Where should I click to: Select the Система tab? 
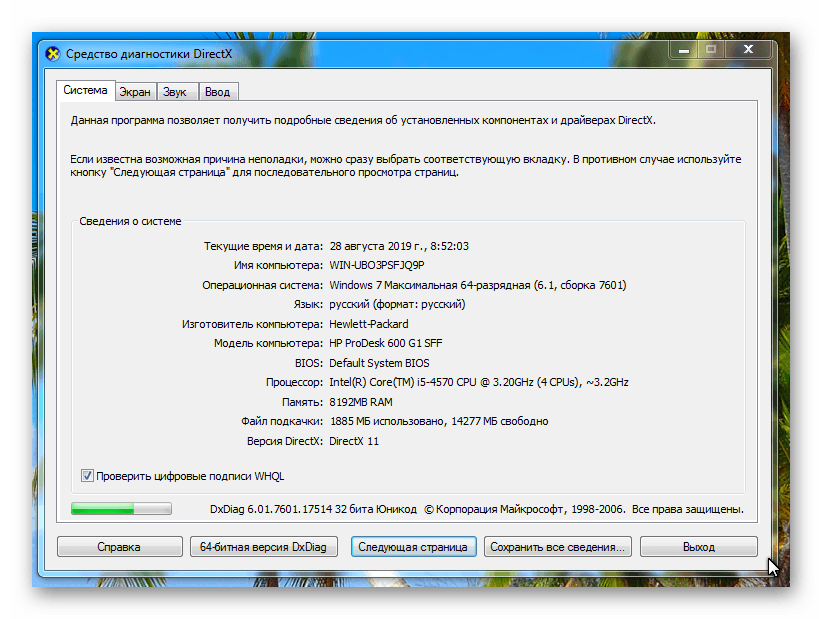[85, 91]
